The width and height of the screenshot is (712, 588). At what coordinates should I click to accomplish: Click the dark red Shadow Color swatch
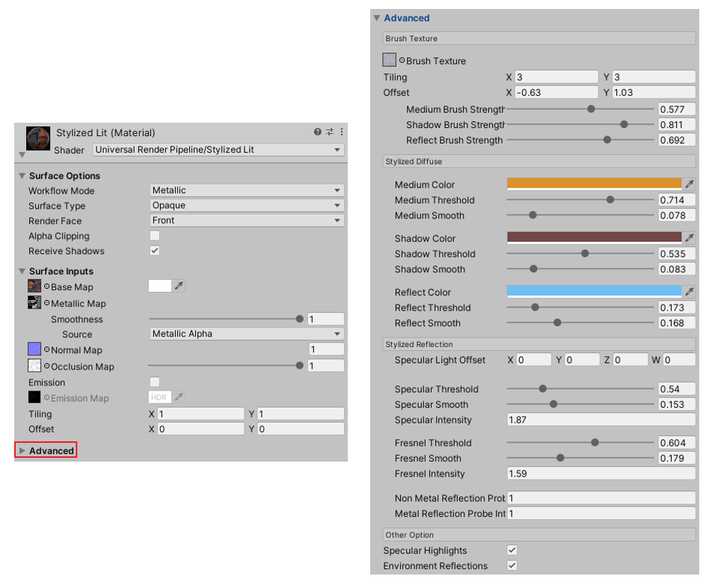[x=595, y=237]
